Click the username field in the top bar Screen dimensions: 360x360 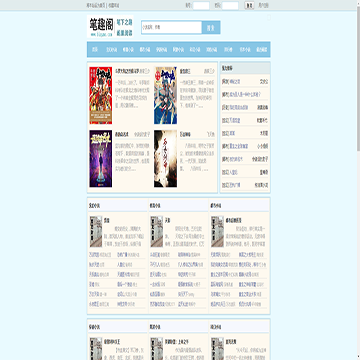click(x=201, y=5)
